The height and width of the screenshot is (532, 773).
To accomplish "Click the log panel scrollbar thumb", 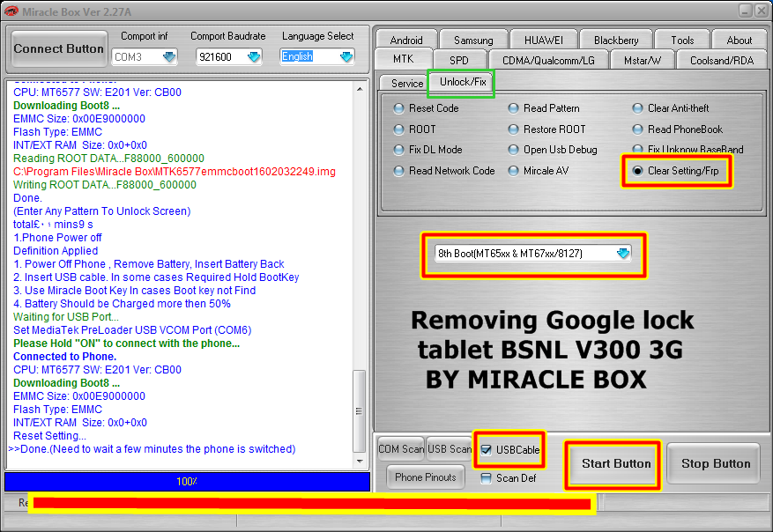I will click(360, 410).
